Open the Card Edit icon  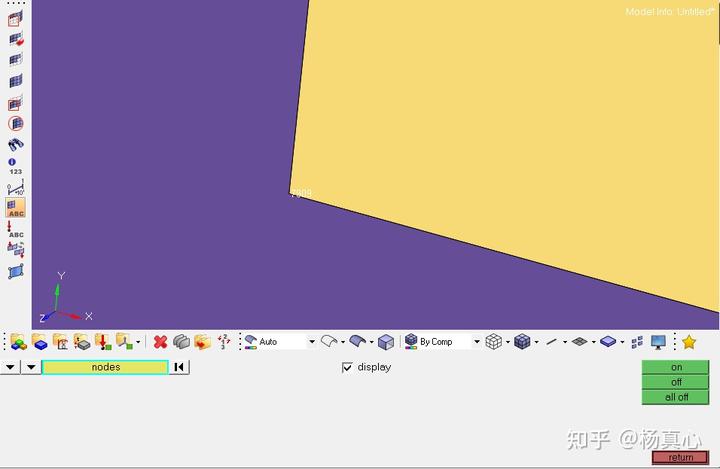[182, 342]
